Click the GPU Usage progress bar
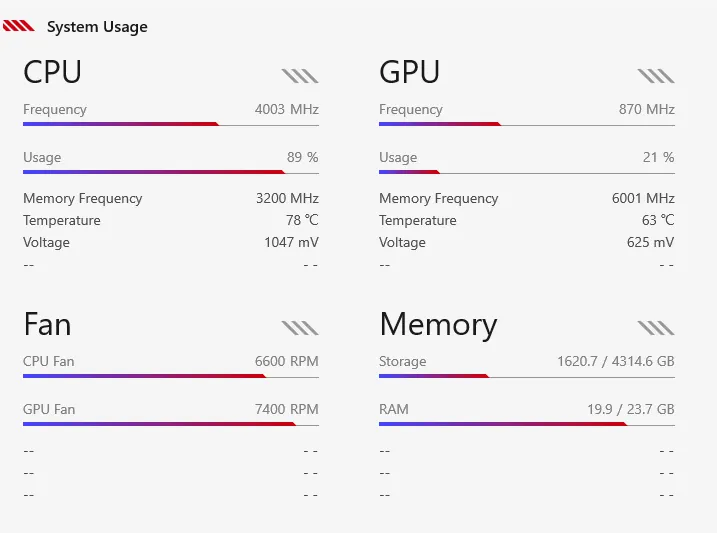 [527, 172]
